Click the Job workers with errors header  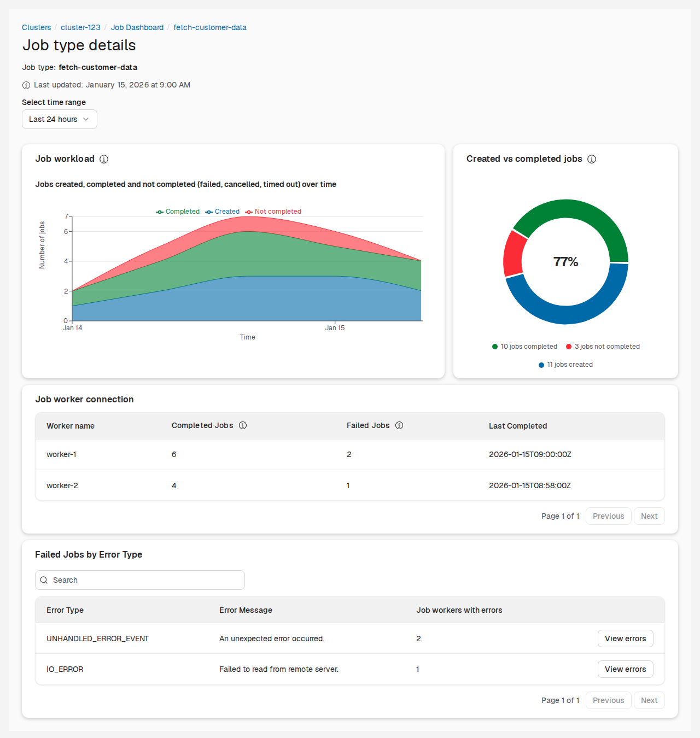click(459, 610)
